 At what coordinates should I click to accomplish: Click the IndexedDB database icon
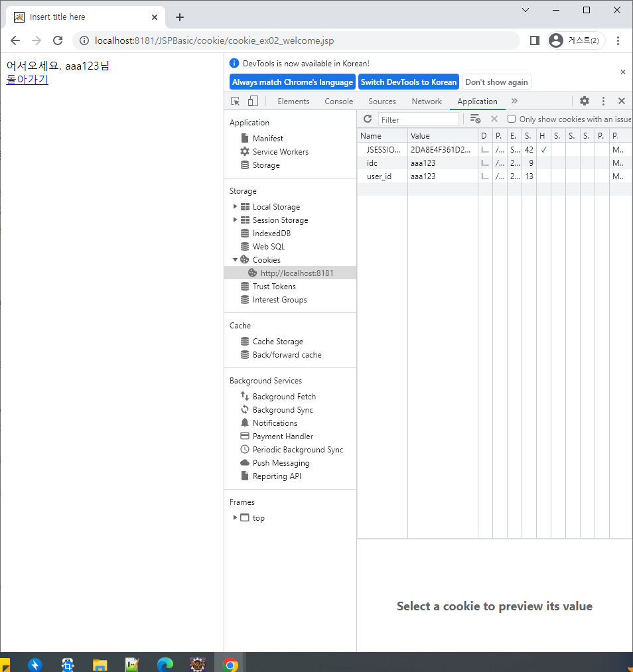coord(245,233)
